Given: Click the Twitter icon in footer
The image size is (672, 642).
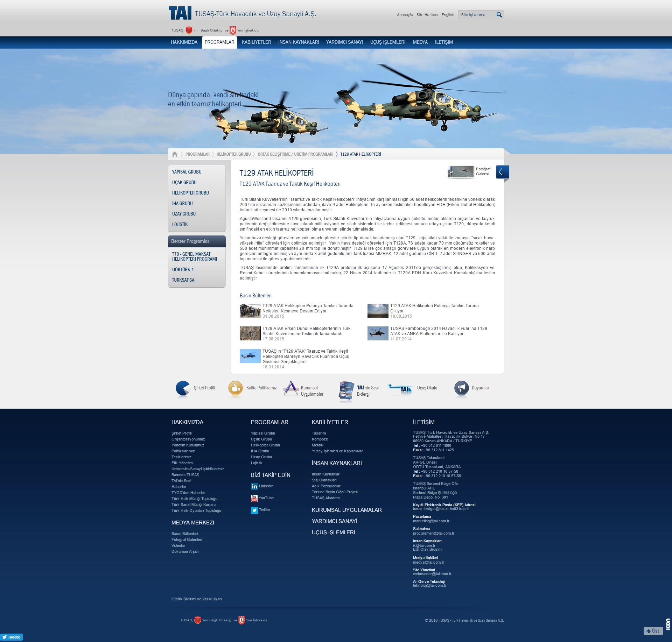Looking at the screenshot, I should coord(254,510).
